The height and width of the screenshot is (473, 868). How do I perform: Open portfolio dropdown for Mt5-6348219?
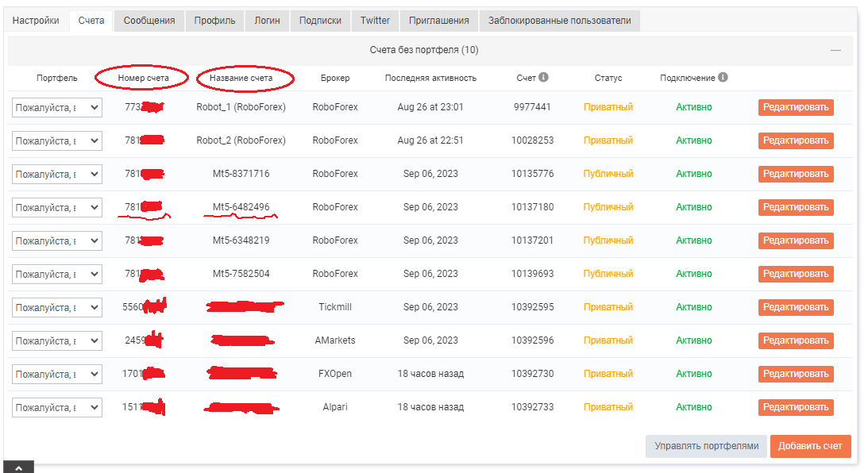click(57, 240)
